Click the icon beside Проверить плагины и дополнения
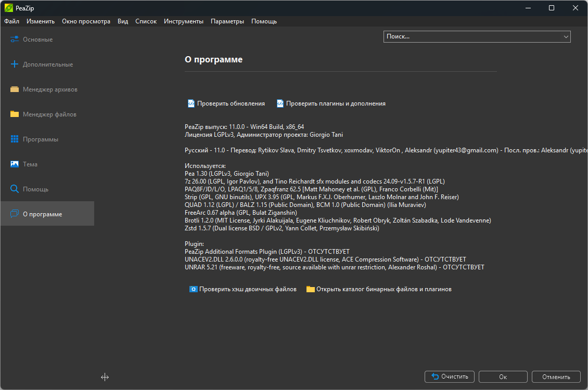The height and width of the screenshot is (390, 588). coord(280,103)
